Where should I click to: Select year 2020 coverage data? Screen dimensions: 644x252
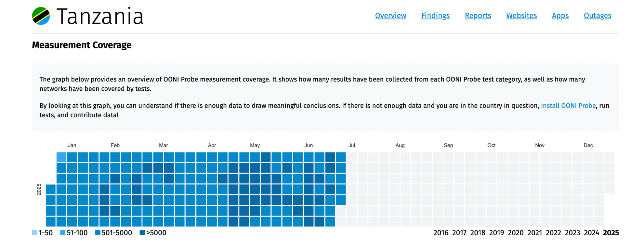pos(515,233)
